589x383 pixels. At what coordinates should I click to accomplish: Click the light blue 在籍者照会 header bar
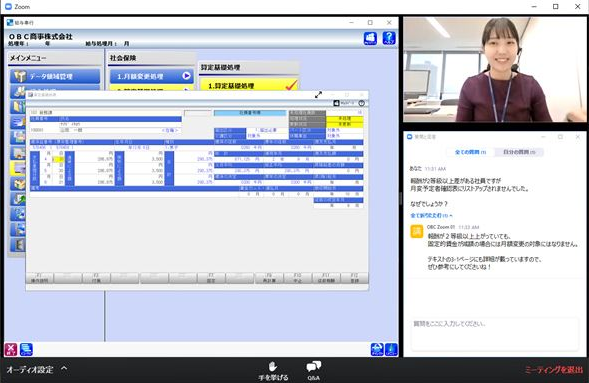(250, 113)
